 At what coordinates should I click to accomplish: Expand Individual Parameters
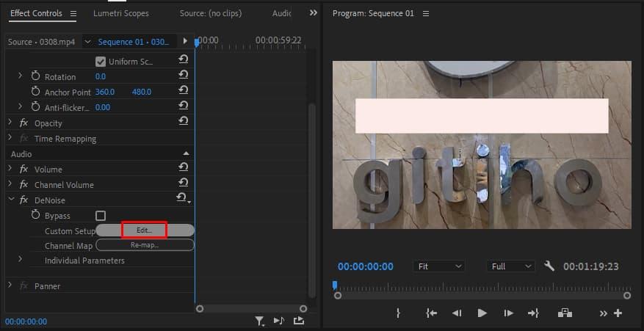(x=20, y=260)
